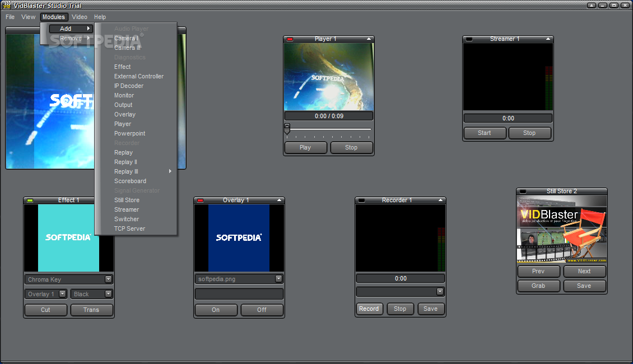Open Black source dropdown in Effect
This screenshot has width=633, height=364.
point(108,294)
